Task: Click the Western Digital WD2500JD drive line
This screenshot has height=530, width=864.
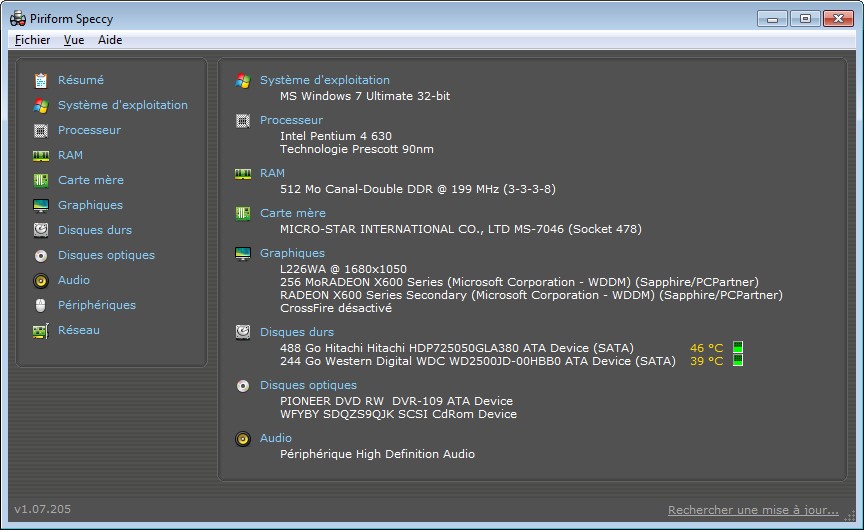Action: (478, 361)
